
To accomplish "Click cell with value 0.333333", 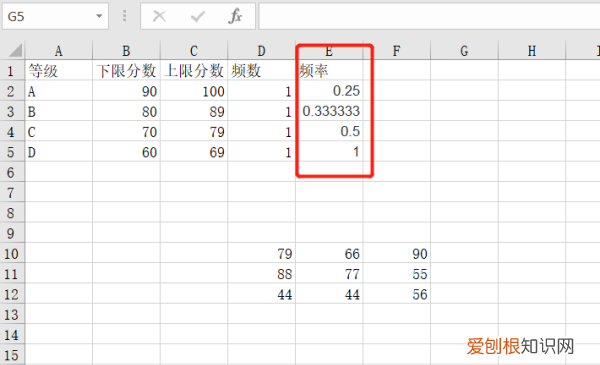I will coord(329,111).
